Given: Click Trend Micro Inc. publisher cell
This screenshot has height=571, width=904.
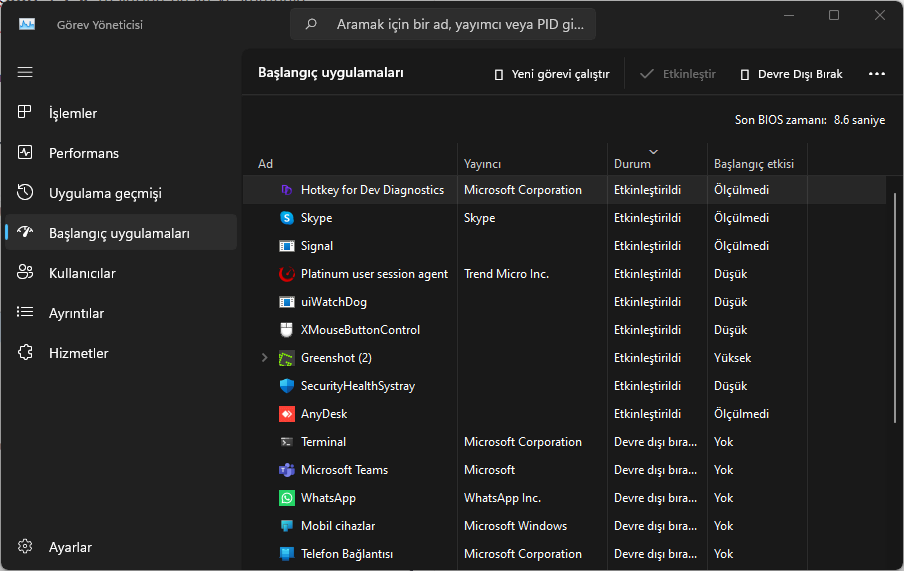Looking at the screenshot, I should click(506, 274).
